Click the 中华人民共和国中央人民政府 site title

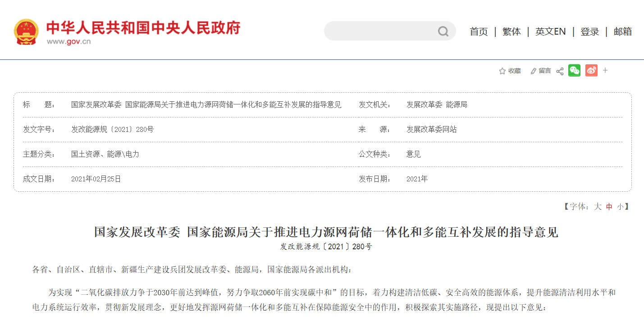[143, 27]
